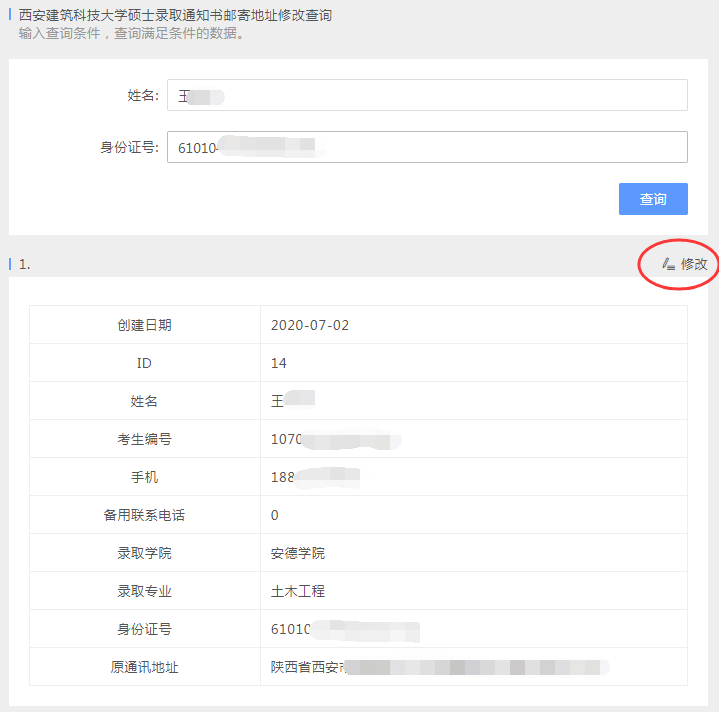This screenshot has height=712, width=719.
Task: Click the 录取学院 label cell
Action: point(145,553)
